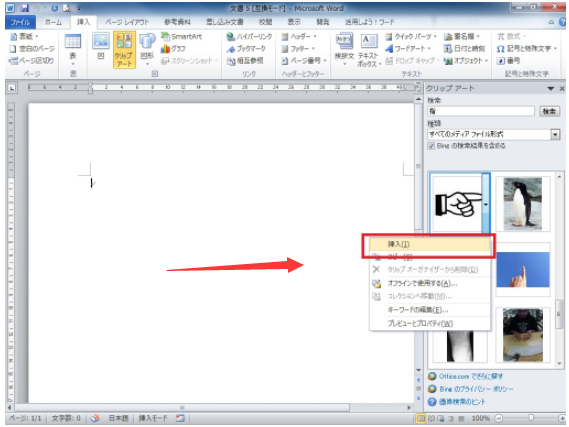Switch to the References (参考資料) tab

coord(177,22)
